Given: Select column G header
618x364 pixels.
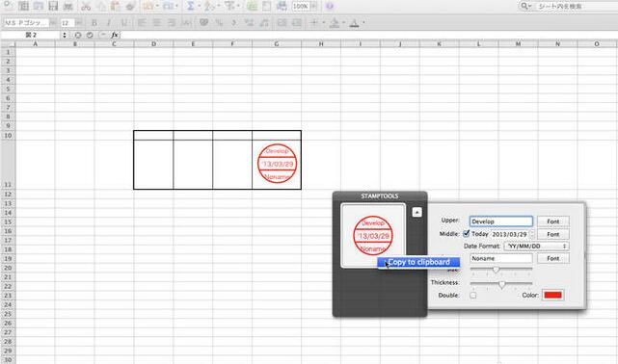Looking at the screenshot, I should click(277, 43).
